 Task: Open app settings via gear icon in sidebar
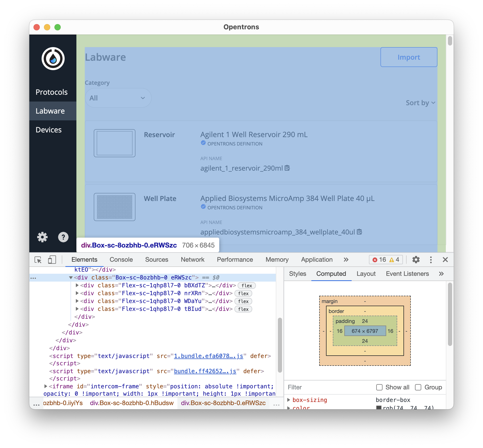(42, 237)
